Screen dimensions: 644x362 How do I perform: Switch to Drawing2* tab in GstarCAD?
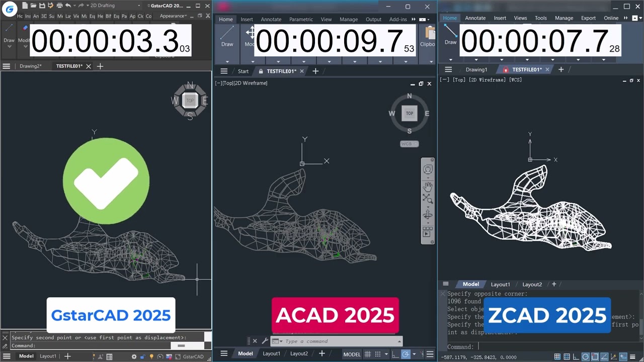point(30,66)
